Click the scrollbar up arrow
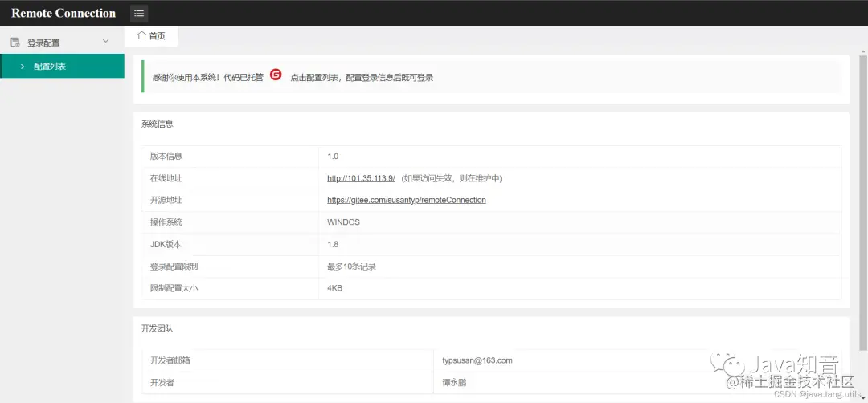The width and height of the screenshot is (868, 403). click(x=862, y=51)
